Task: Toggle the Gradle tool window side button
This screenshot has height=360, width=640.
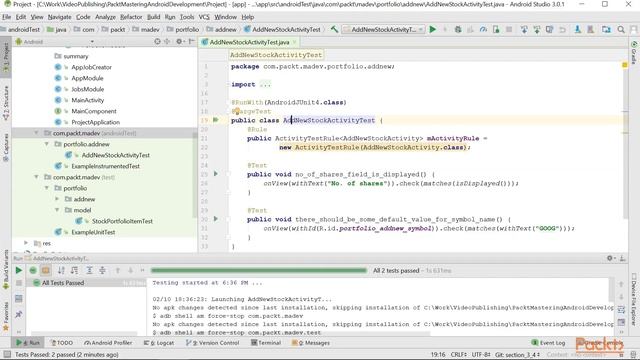Action: click(634, 53)
